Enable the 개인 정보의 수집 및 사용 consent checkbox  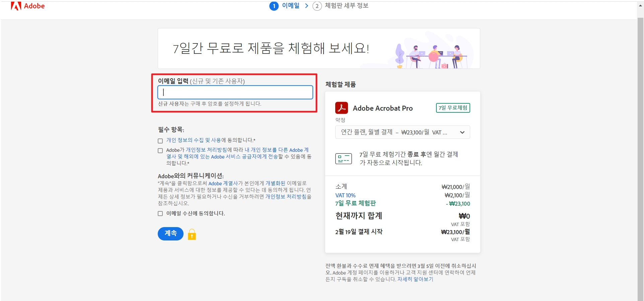point(160,140)
